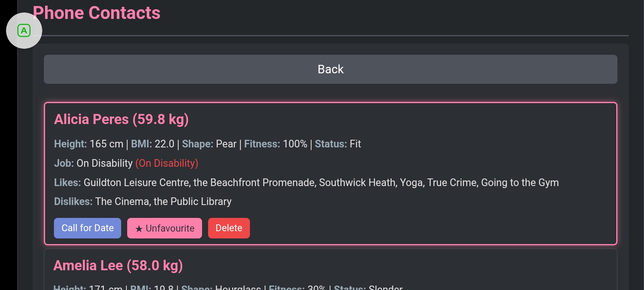
Task: Click Alicia's Height 165 cm value
Action: [x=106, y=144]
